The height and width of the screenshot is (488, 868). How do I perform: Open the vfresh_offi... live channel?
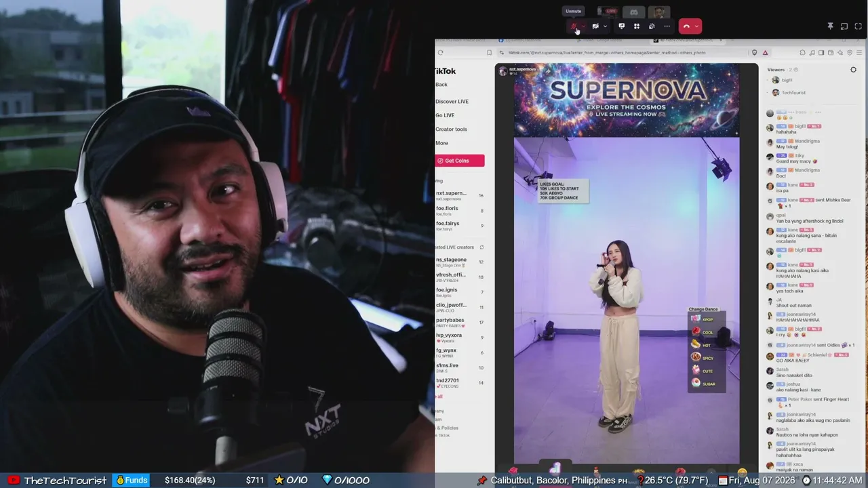pos(459,277)
